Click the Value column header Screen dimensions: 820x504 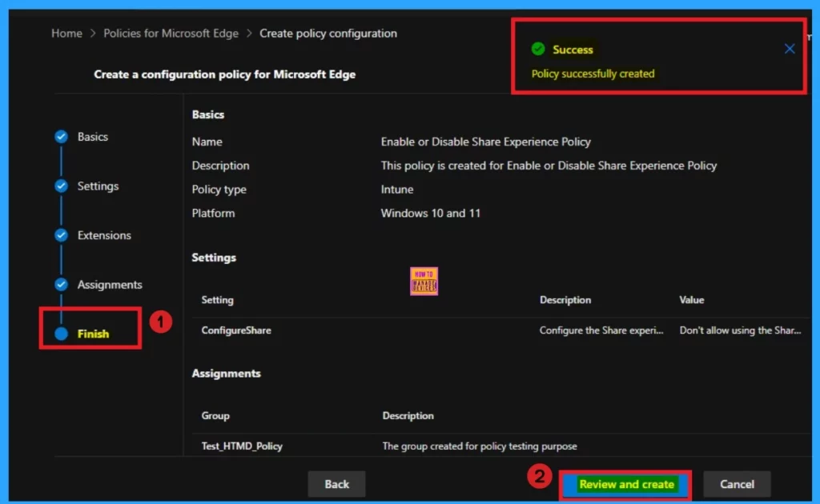click(x=691, y=300)
